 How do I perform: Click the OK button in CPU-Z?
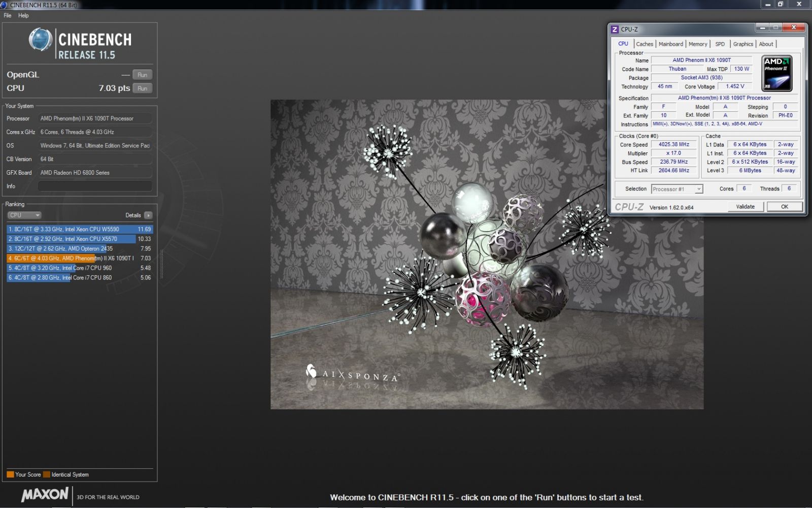[x=785, y=207]
